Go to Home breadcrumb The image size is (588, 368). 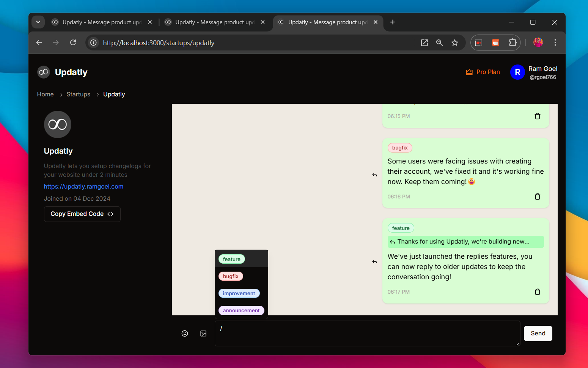tap(45, 94)
